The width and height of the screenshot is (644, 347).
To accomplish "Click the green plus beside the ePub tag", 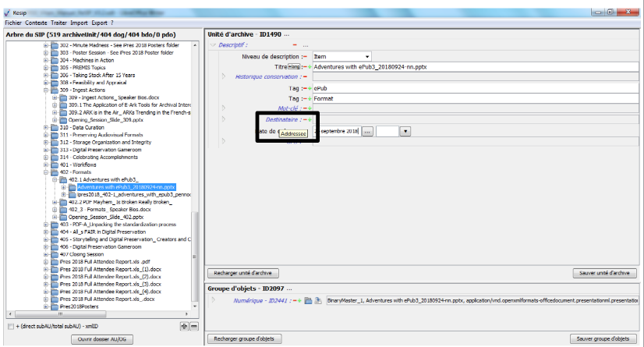I will tap(310, 88).
